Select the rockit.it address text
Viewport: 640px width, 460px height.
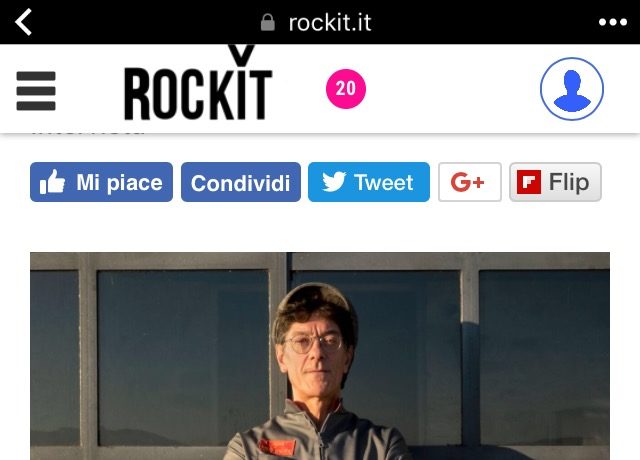(330, 22)
